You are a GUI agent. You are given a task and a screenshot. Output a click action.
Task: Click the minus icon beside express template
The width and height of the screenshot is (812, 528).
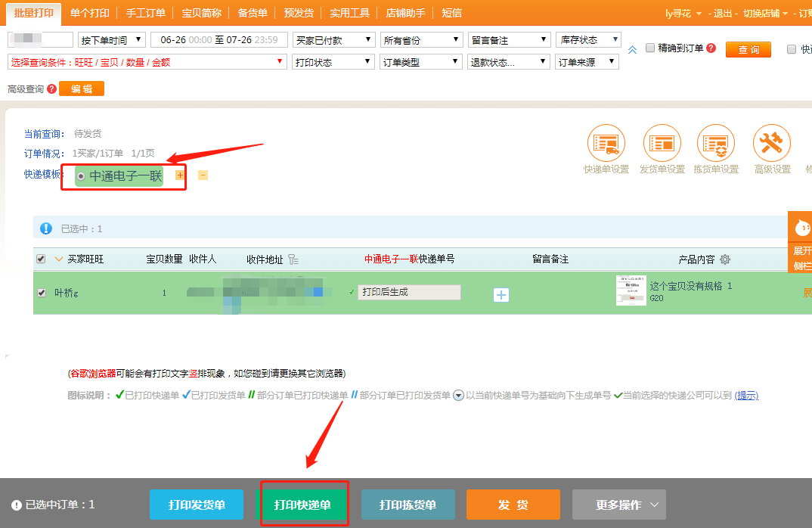pyautogui.click(x=203, y=175)
